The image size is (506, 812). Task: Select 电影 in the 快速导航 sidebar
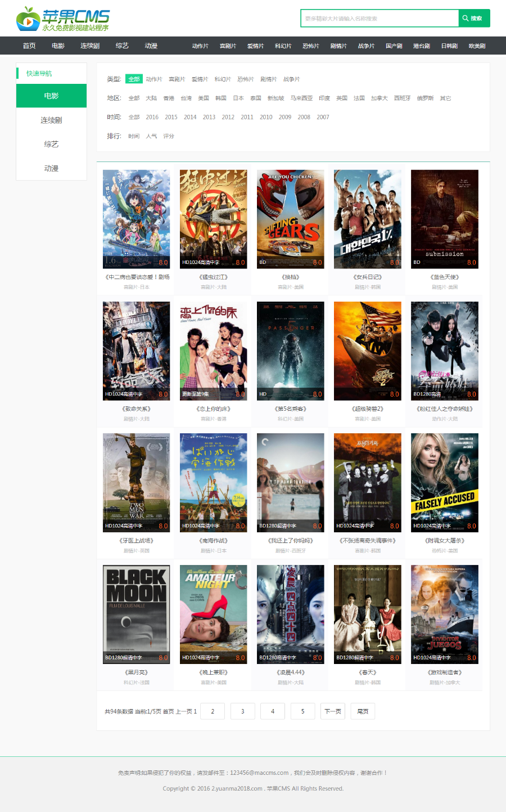pyautogui.click(x=51, y=96)
